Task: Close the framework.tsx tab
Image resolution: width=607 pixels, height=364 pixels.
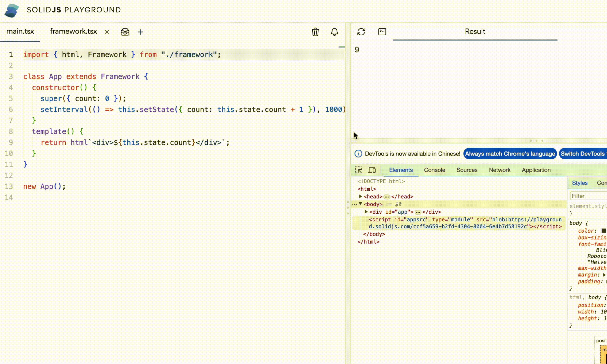Action: click(x=107, y=32)
